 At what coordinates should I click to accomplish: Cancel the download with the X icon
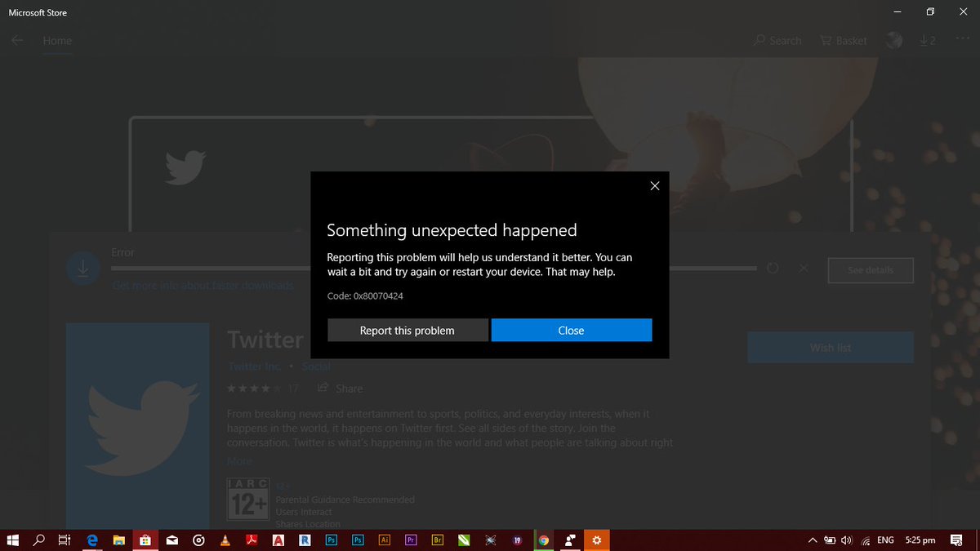[804, 268]
